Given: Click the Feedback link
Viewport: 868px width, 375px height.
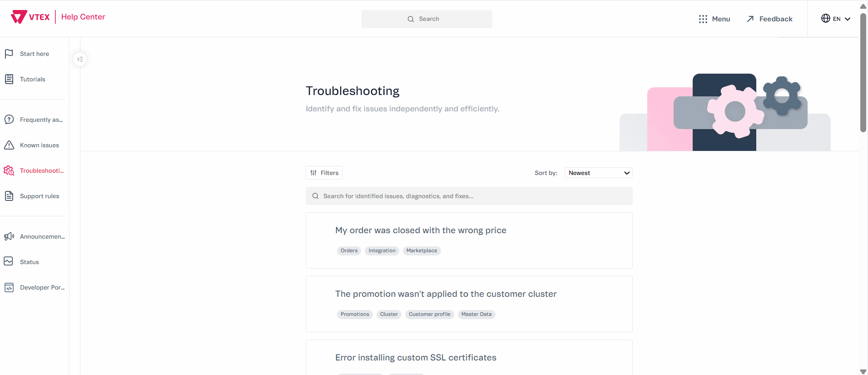Looking at the screenshot, I should tap(770, 19).
